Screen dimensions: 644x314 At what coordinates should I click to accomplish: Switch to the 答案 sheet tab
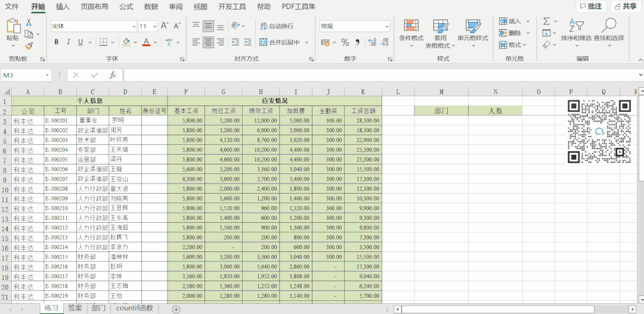(x=75, y=308)
